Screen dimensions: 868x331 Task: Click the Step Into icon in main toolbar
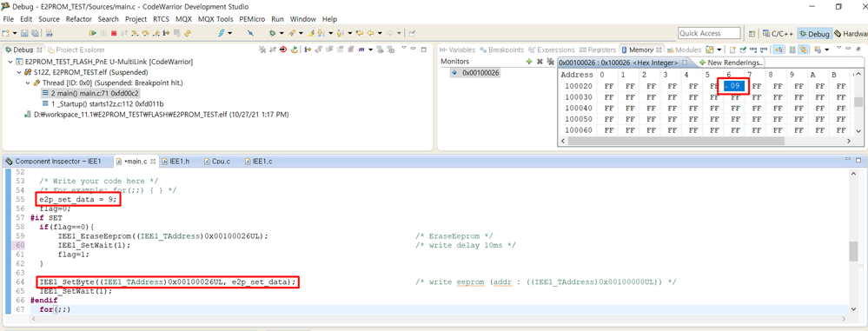pyautogui.click(x=135, y=33)
